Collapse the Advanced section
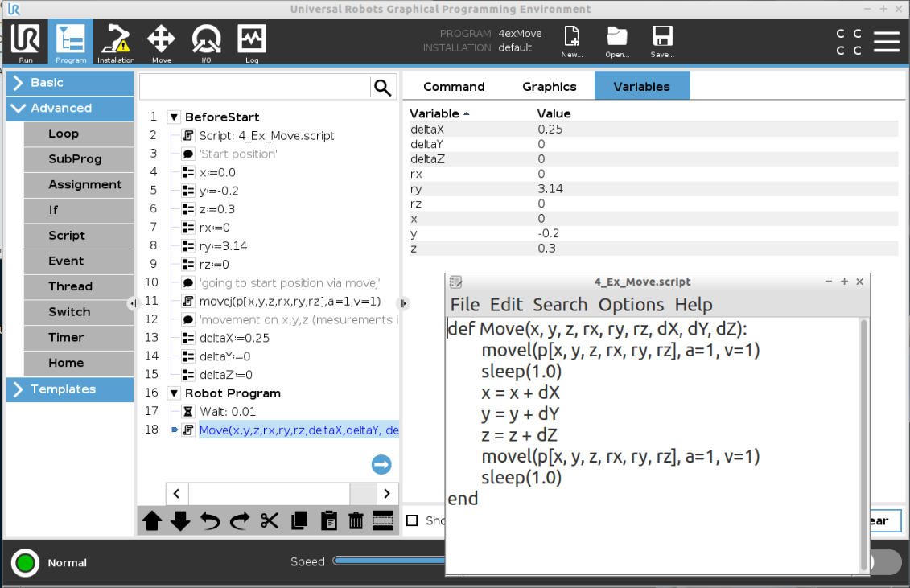 (70, 108)
